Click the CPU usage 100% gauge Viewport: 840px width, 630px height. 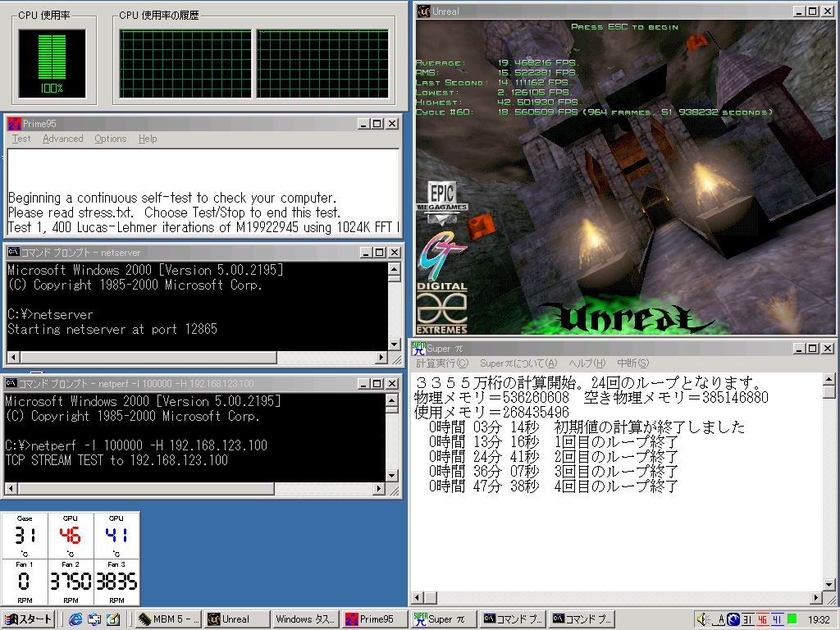[52, 64]
